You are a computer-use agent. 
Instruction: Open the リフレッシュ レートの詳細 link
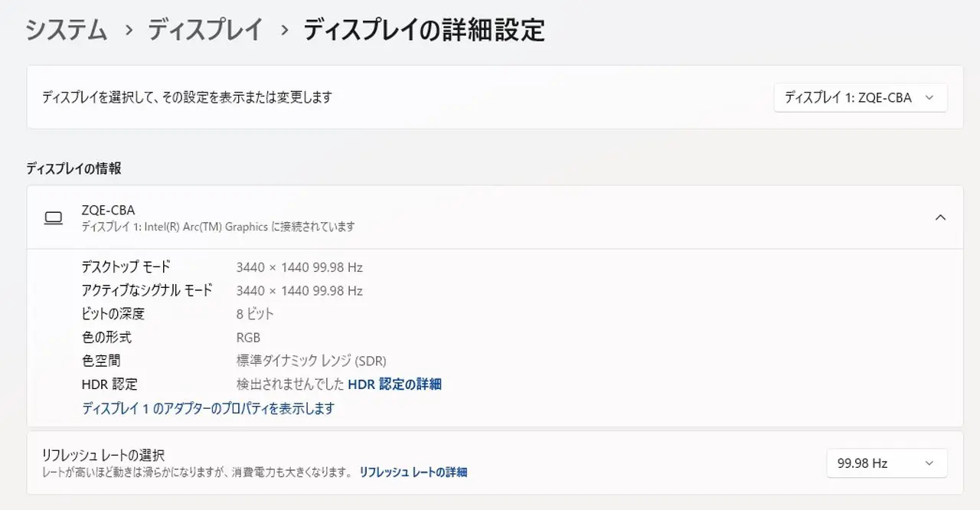pos(413,472)
